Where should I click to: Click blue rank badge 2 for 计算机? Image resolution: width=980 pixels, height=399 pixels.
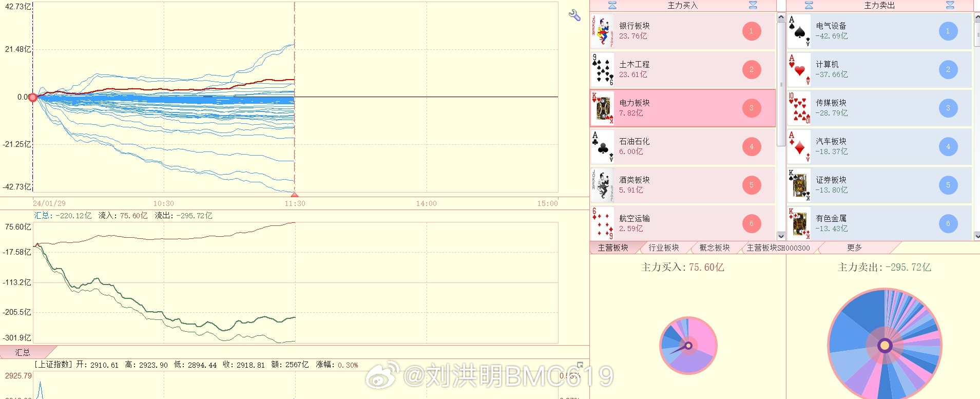pyautogui.click(x=948, y=70)
